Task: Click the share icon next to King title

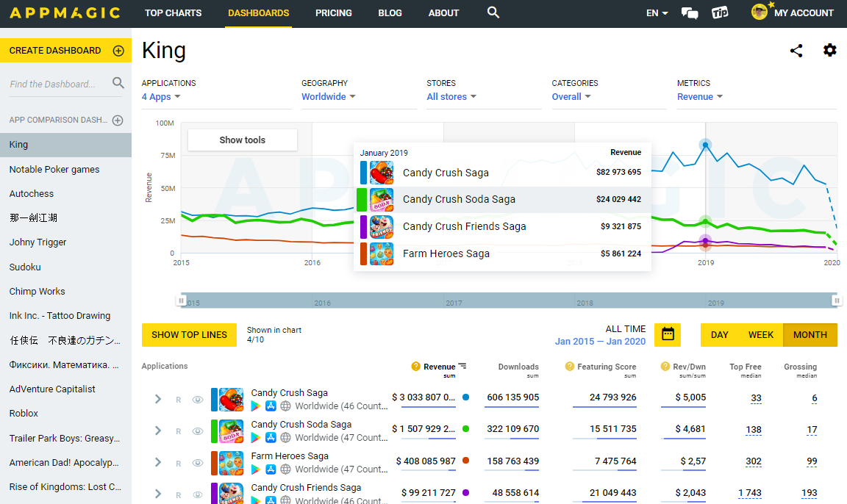Action: 796,51
